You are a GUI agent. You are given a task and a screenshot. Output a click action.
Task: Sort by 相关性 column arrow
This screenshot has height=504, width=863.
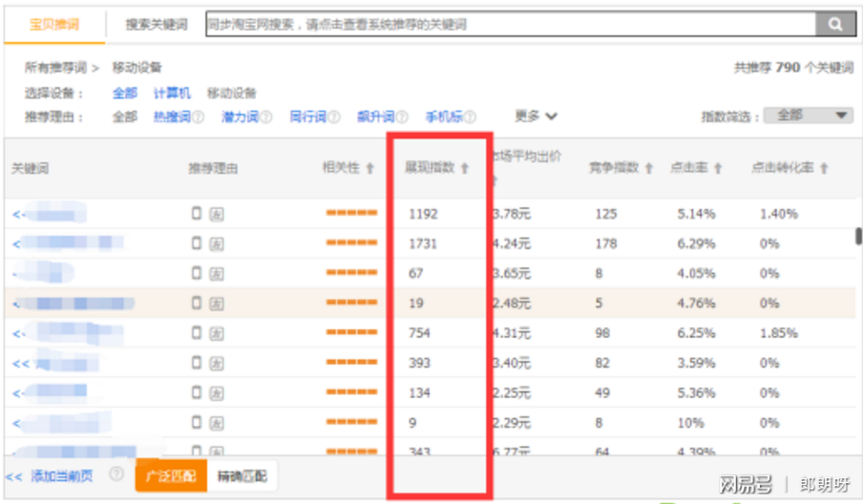coord(370,168)
